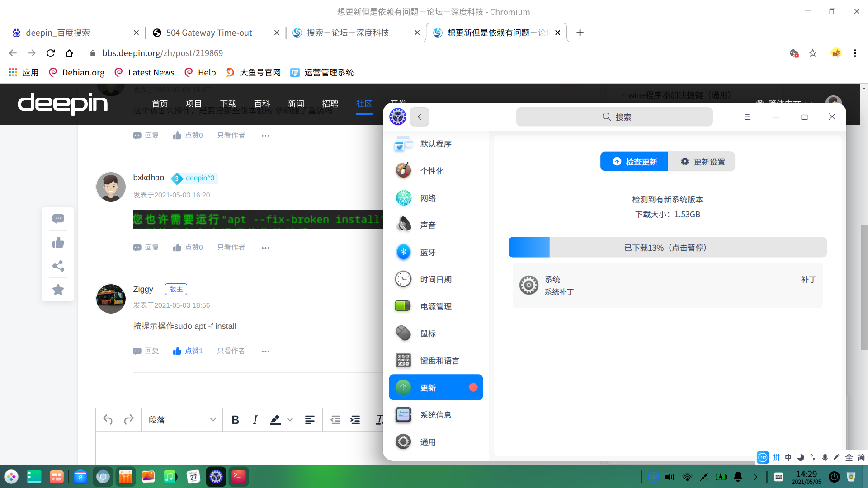Click the back arrow in Control Center
Image resolution: width=868 pixels, height=488 pixels.
pyautogui.click(x=420, y=117)
